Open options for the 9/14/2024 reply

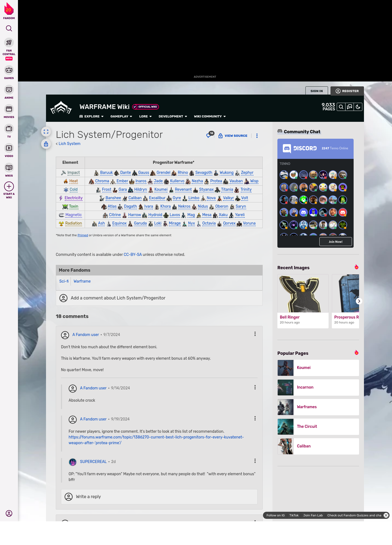(255, 387)
